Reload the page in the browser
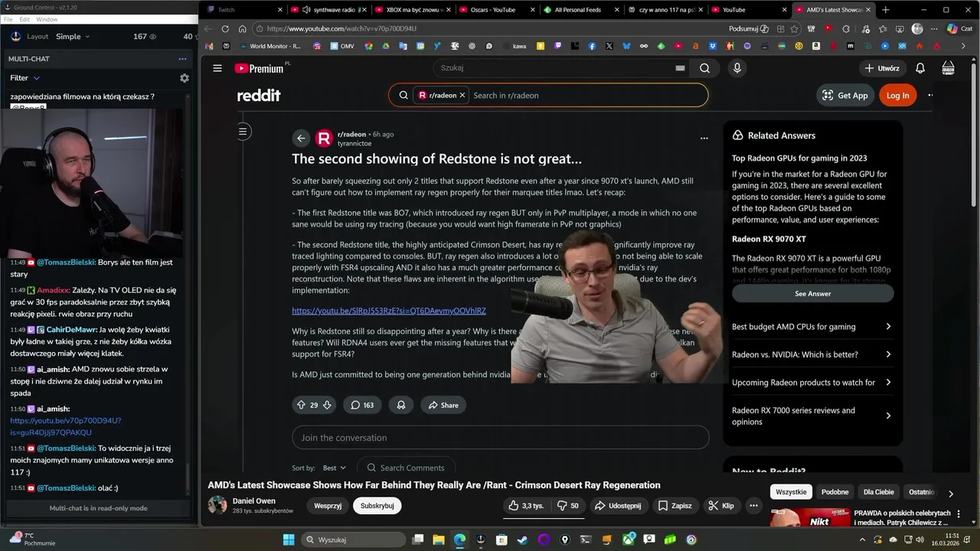980x551 pixels. 225,29
